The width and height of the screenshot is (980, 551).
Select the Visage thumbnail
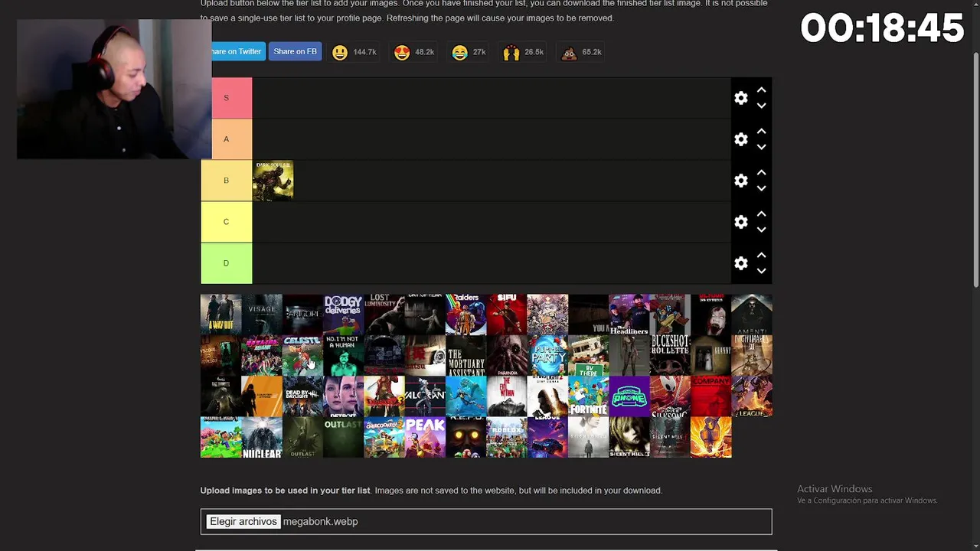262,315
